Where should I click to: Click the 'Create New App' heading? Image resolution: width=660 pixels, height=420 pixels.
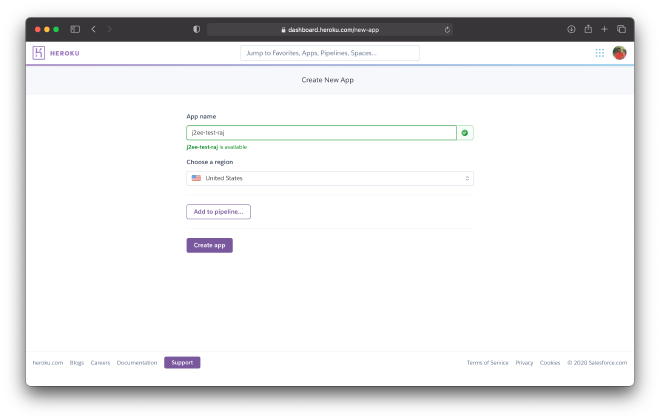pyautogui.click(x=327, y=80)
